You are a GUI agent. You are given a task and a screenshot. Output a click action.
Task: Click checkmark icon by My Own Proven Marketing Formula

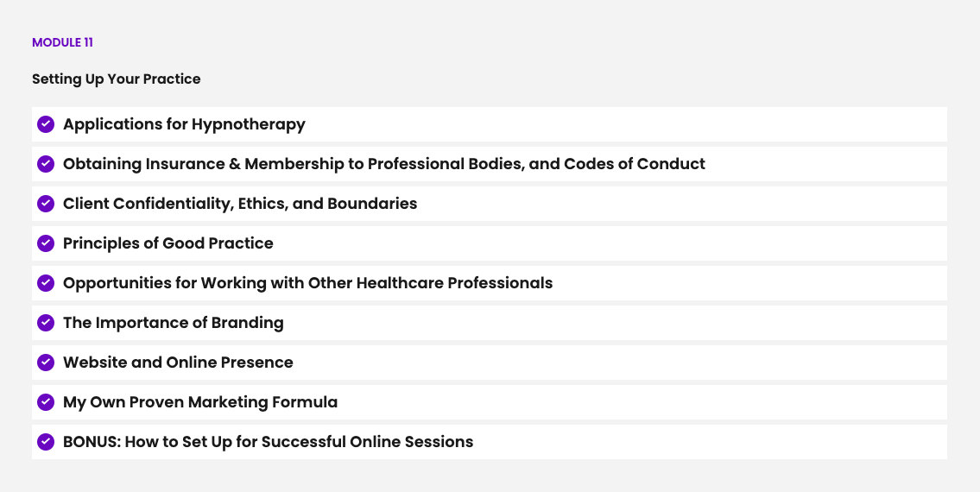tap(46, 402)
